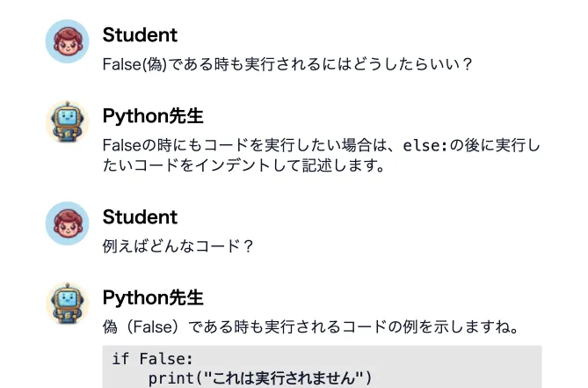Click the second "Student" name label
Viewport: 588px width, 388px height.
140,216
